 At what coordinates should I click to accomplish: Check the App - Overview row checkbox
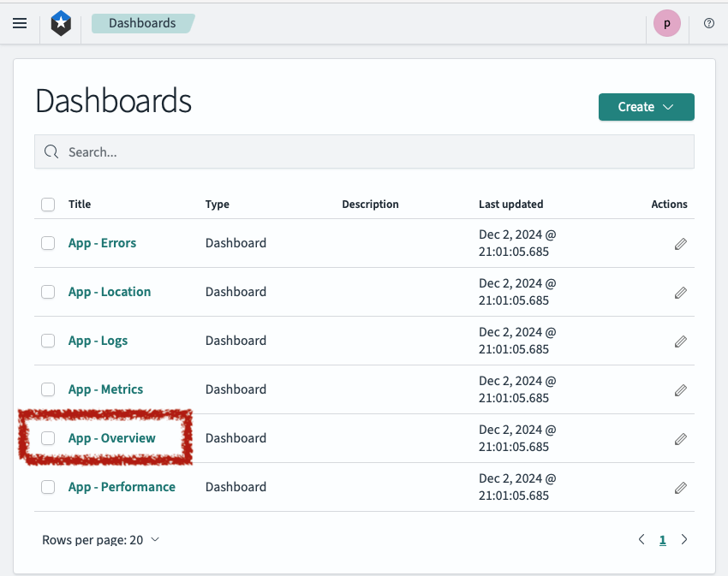pos(48,437)
